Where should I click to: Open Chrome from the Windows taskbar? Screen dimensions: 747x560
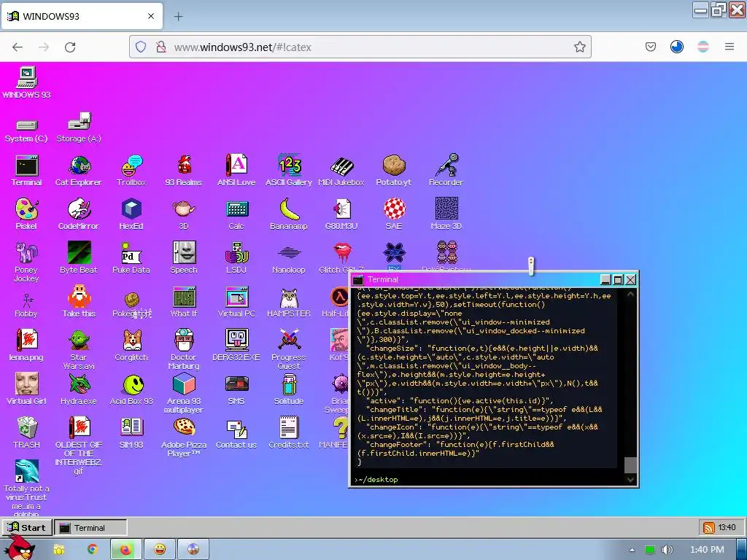coord(93,549)
